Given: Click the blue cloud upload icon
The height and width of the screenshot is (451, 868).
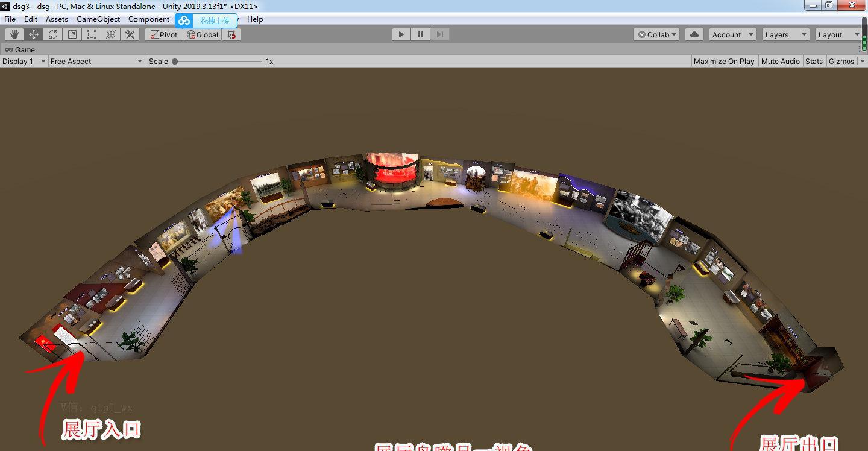Looking at the screenshot, I should pyautogui.click(x=184, y=20).
